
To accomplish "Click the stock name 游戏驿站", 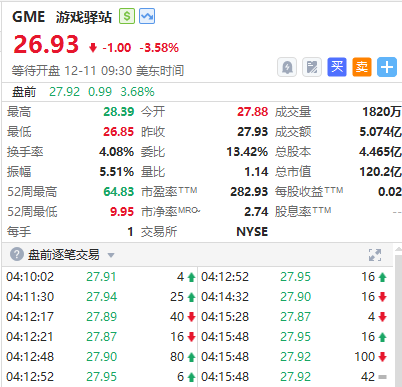I will [84, 17].
